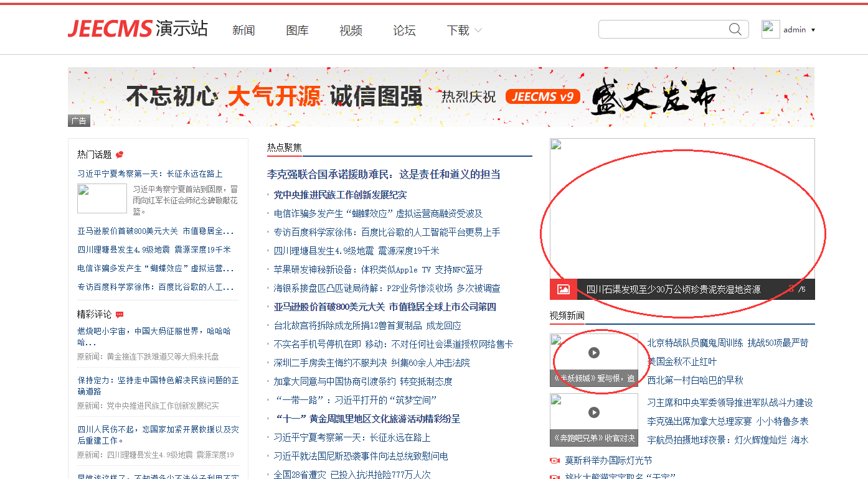Click the 热点聚焦 section heading

[285, 147]
